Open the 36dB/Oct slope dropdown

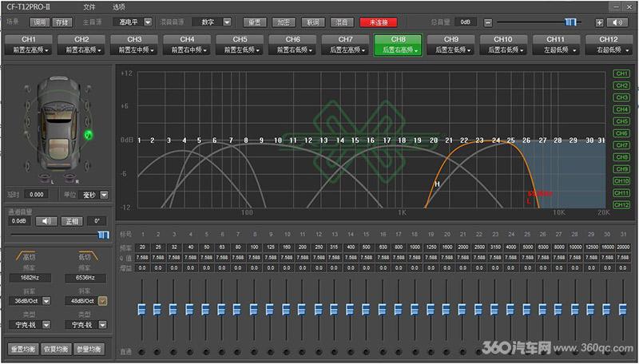(x=30, y=301)
